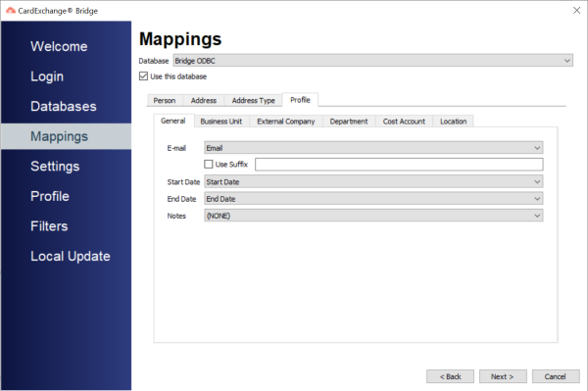The width and height of the screenshot is (588, 391).
Task: Expand the Notes dropdown showing (NONE)
Action: [x=373, y=216]
